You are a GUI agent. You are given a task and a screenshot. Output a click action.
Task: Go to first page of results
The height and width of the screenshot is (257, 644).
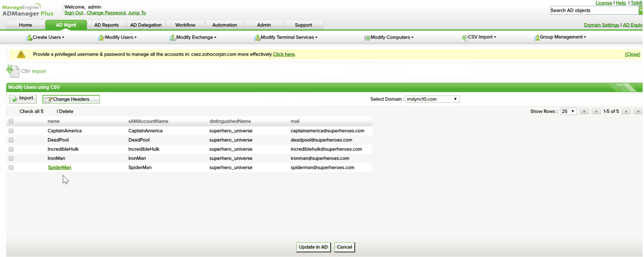584,112
